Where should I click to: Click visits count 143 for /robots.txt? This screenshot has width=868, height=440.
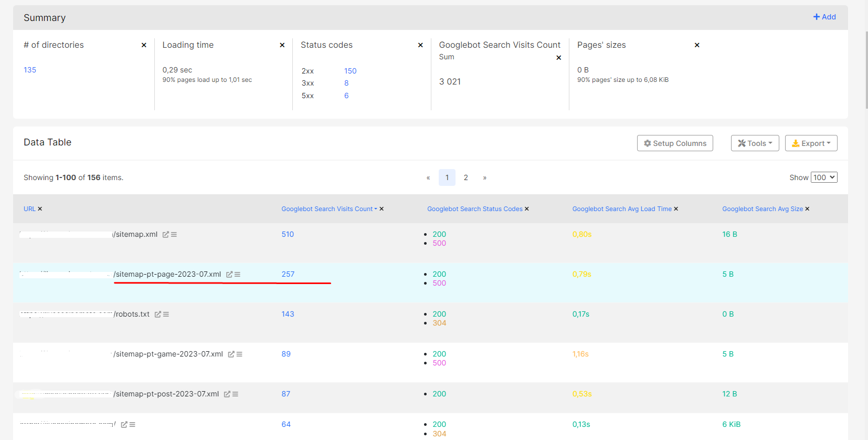coord(288,314)
